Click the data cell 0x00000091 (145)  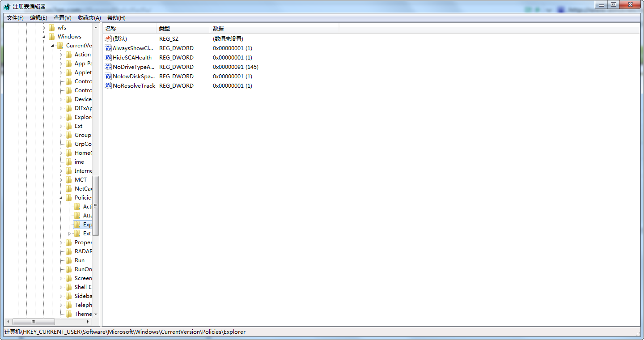pyautogui.click(x=236, y=67)
